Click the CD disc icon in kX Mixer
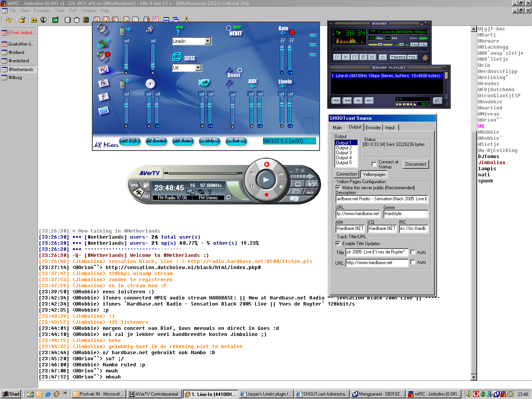532x399 pixels. click(x=150, y=84)
